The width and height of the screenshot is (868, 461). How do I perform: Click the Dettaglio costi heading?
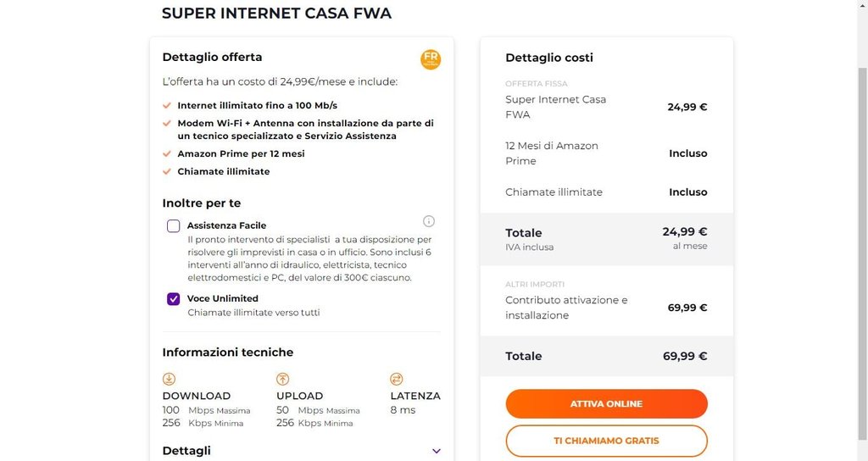[x=549, y=58]
